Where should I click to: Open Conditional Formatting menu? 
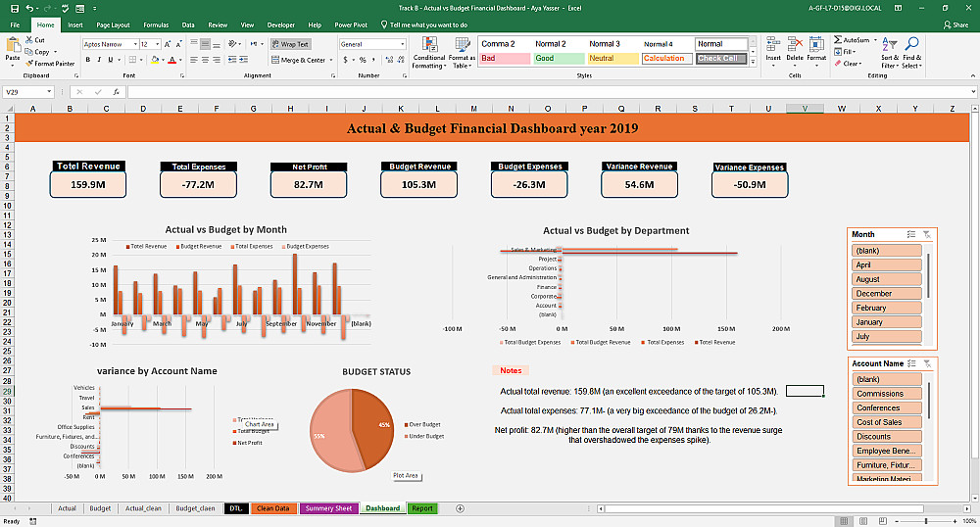coord(429,53)
